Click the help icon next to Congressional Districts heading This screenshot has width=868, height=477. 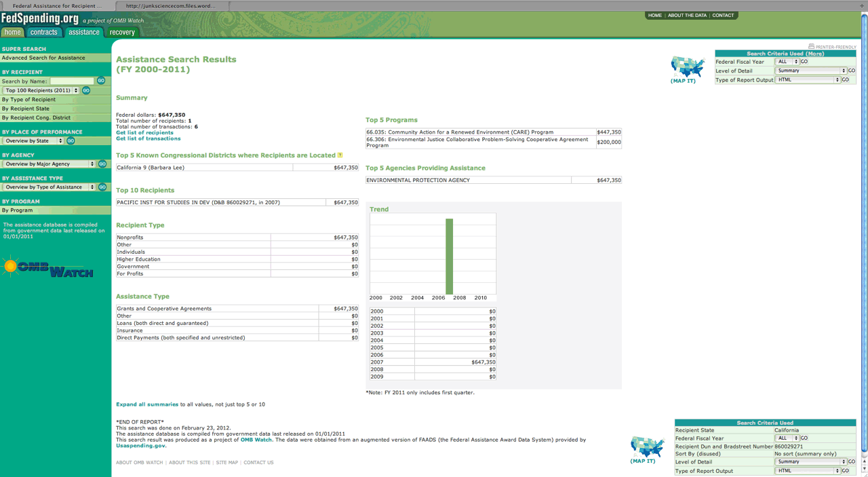click(x=340, y=155)
